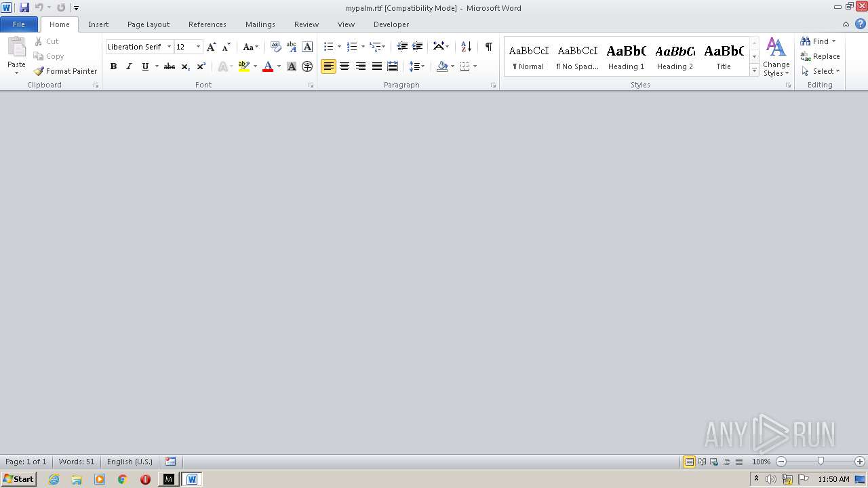
Task: Switch to Insert tab
Action: (x=98, y=24)
